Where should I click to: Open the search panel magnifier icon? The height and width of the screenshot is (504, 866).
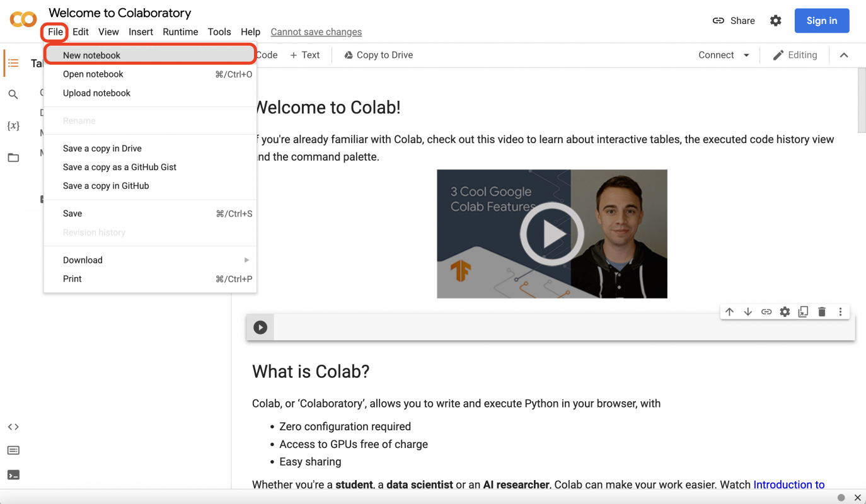click(13, 94)
